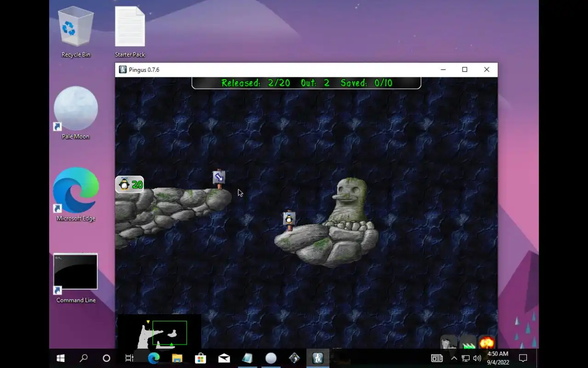Launch Pale Moon from the desktop
This screenshot has height=368, width=588.
tap(76, 113)
